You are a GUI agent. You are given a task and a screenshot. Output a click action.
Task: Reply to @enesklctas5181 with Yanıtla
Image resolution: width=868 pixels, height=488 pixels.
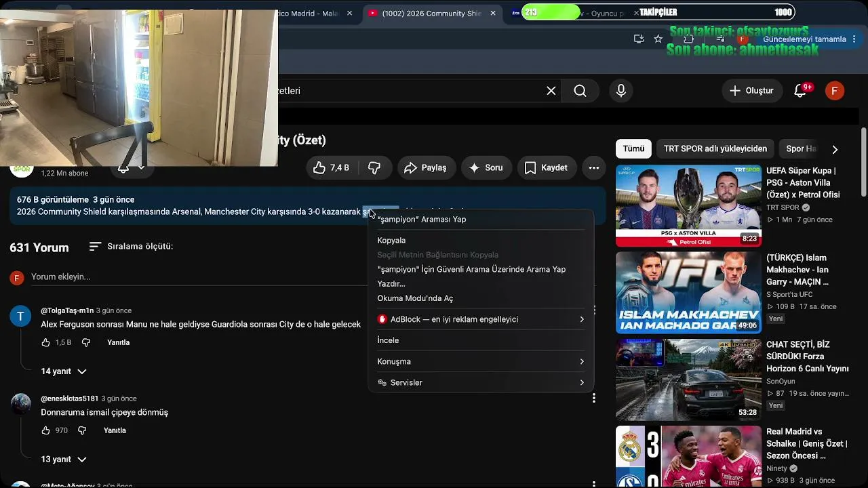pyautogui.click(x=115, y=430)
